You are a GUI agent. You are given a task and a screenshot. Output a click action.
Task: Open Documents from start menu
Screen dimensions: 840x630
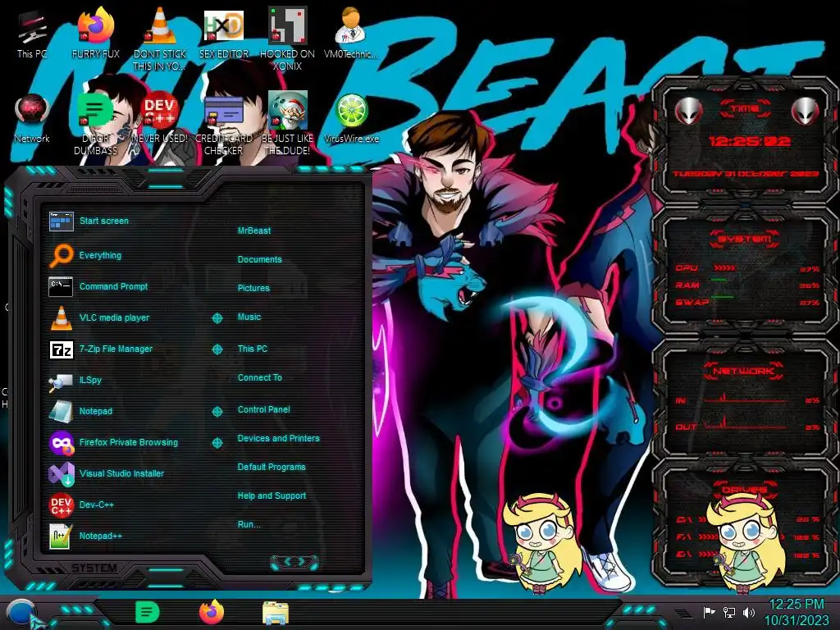(x=259, y=259)
